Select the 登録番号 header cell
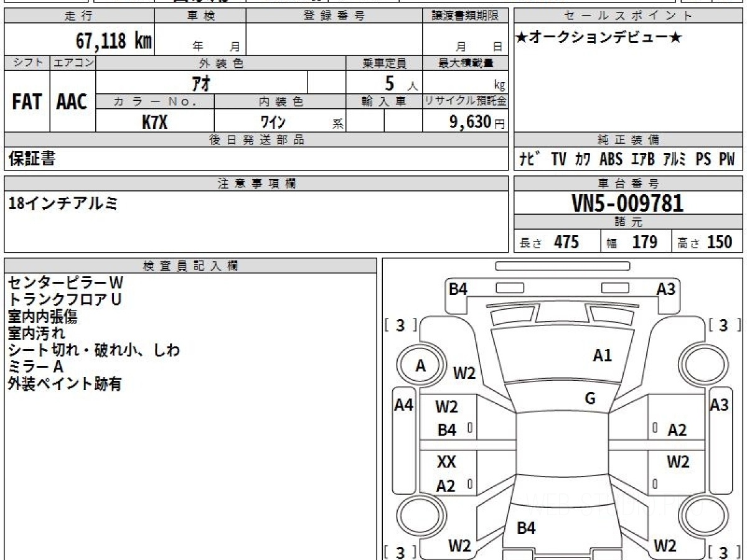This screenshot has height=560, width=747. pyautogui.click(x=334, y=16)
